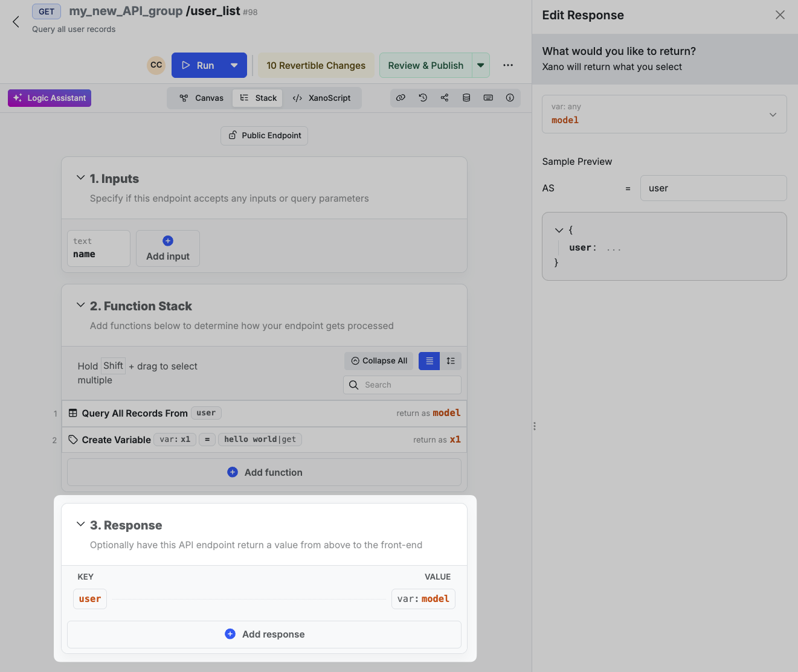
Task: Click the return as model label
Action: 428,413
